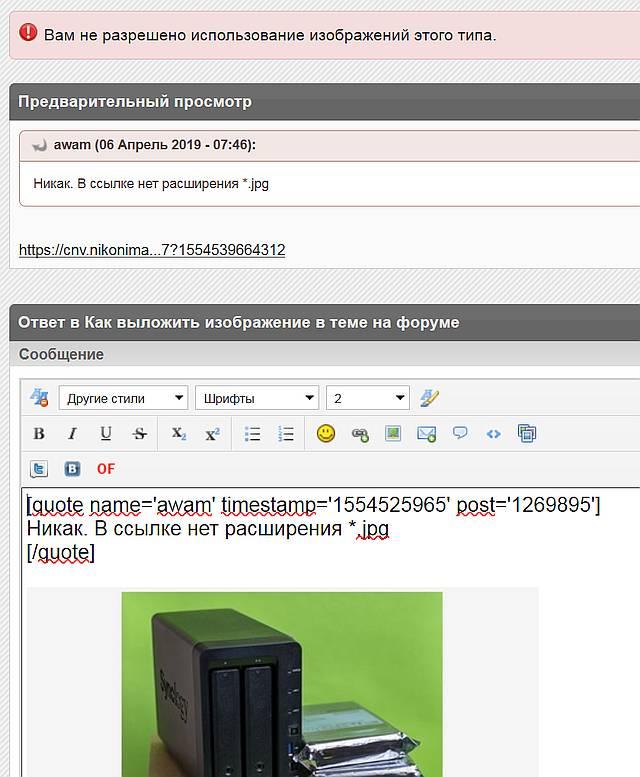Viewport: 640px width, 777px height.
Task: Click the [/quote] closing tag in editor
Action: (60, 552)
